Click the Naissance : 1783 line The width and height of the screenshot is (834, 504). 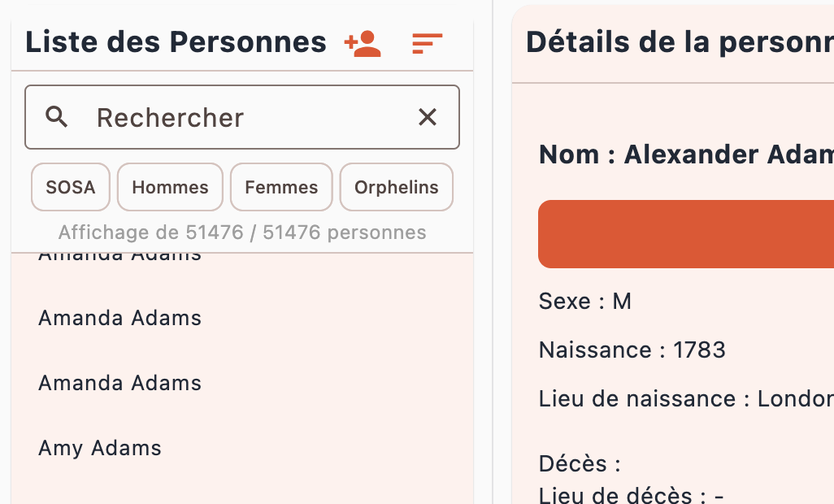(x=632, y=350)
